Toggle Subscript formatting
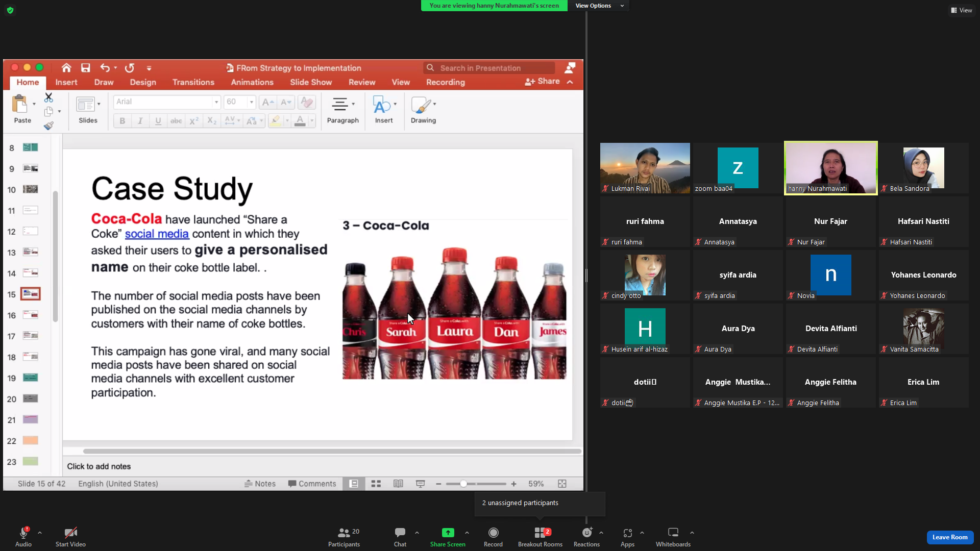 (212, 121)
